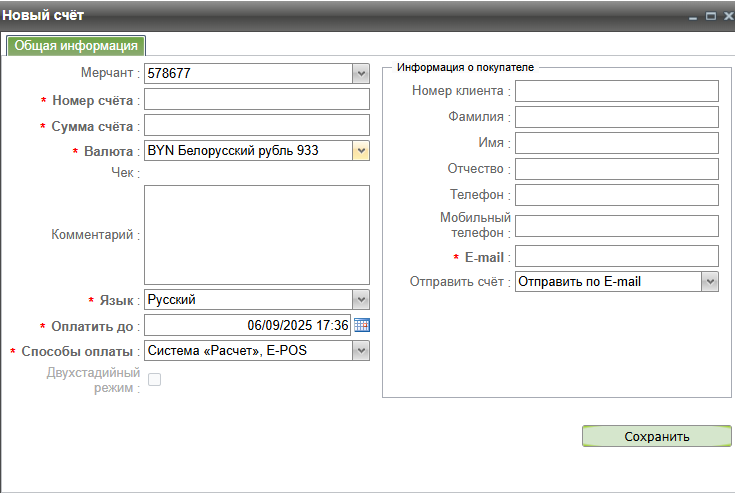Close the Новый счёт window

point(726,16)
